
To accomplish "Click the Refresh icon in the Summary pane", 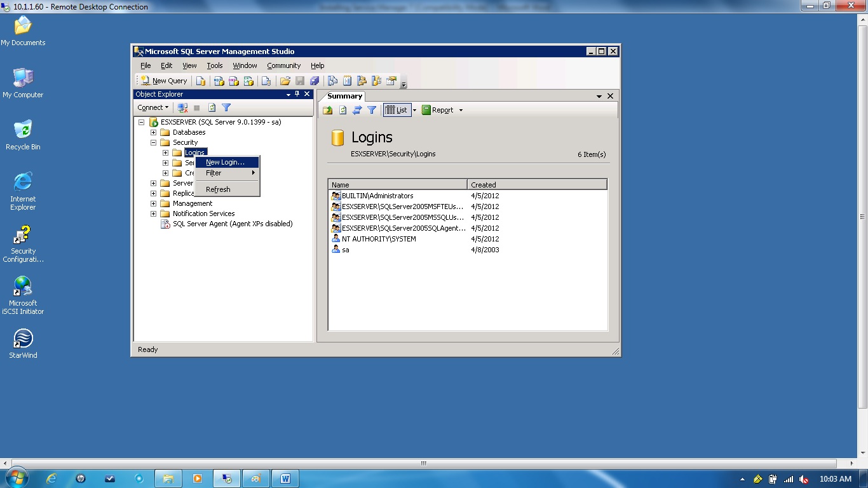I will pyautogui.click(x=342, y=109).
